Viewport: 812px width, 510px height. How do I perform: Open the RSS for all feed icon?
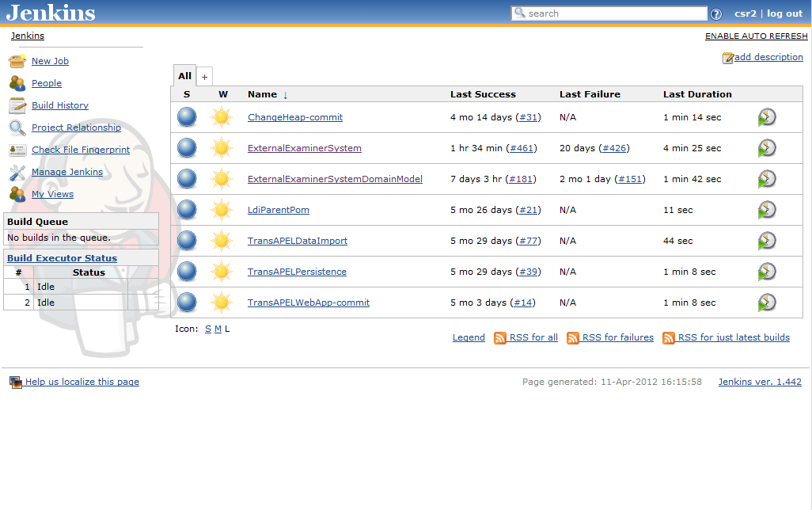(x=499, y=337)
